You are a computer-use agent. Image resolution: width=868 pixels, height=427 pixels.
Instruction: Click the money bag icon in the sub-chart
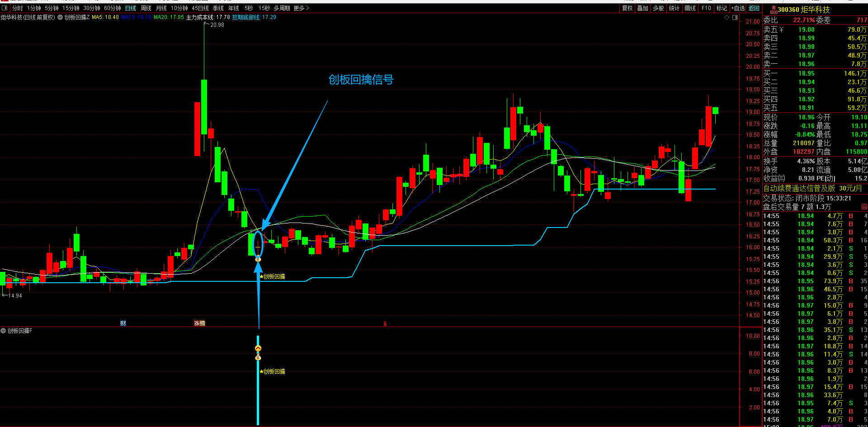(258, 357)
